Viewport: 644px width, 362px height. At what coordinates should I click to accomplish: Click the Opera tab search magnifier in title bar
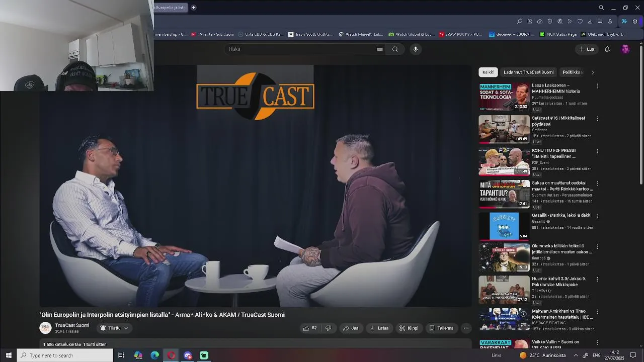[x=601, y=8]
